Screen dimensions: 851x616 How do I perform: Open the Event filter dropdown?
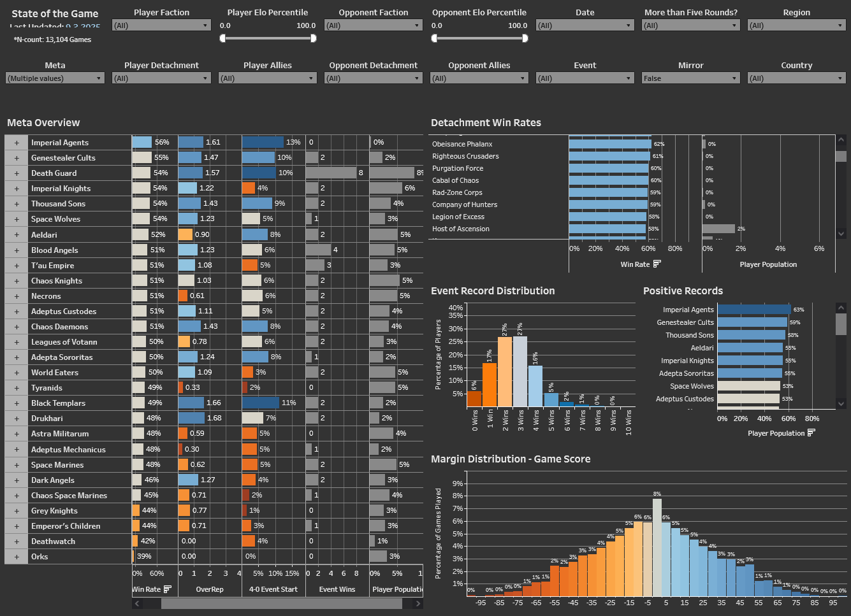coord(585,78)
